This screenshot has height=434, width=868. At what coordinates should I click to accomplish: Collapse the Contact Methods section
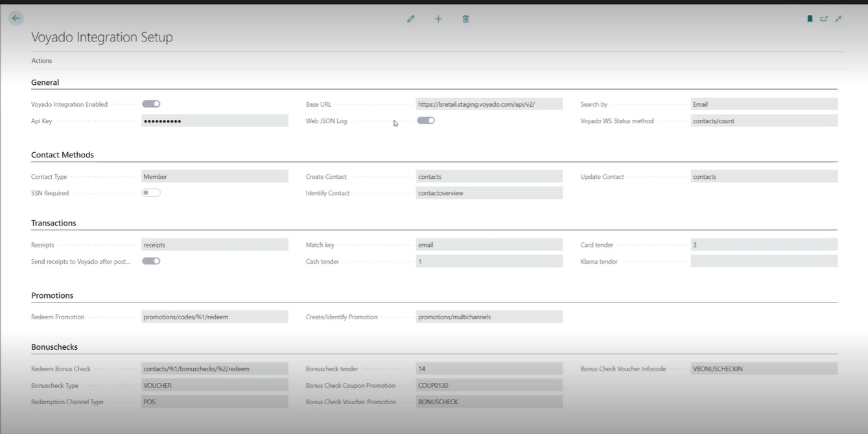(62, 155)
